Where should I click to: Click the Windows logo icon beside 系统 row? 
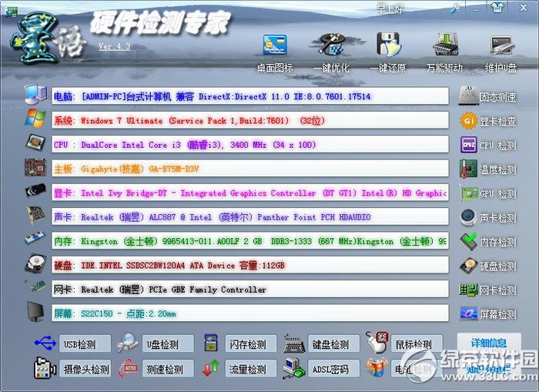click(x=35, y=119)
